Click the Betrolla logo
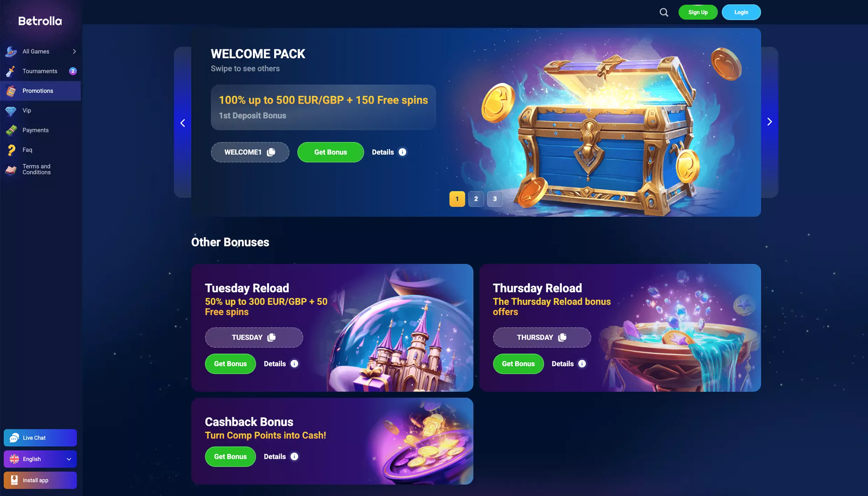Screen dimensions: 868x496 click(40, 21)
